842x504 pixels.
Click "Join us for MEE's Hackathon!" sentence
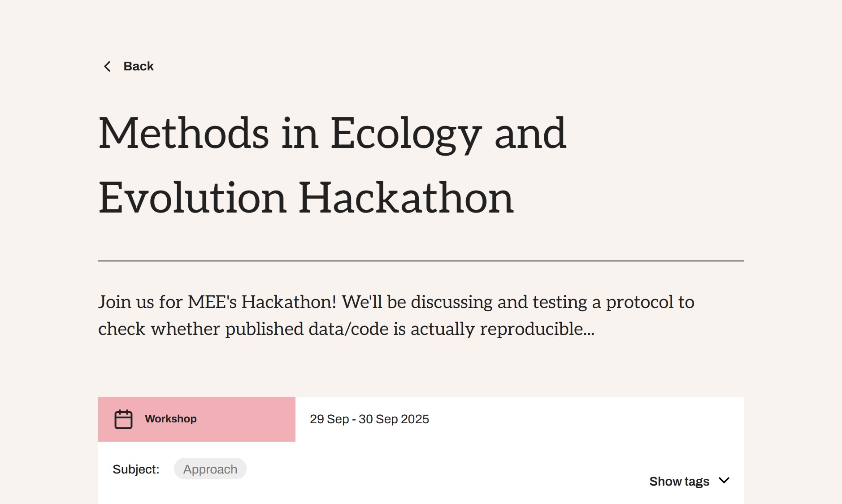217,302
